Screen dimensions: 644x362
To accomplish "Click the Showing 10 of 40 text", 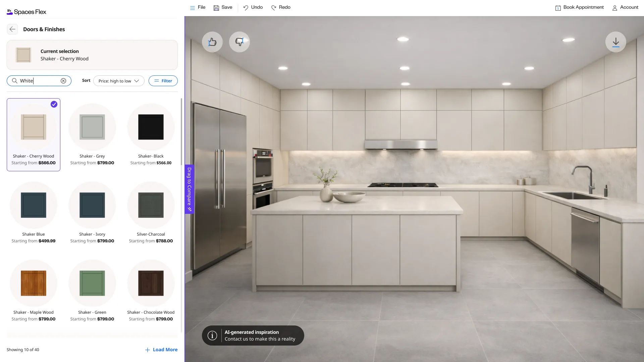I will [23, 350].
